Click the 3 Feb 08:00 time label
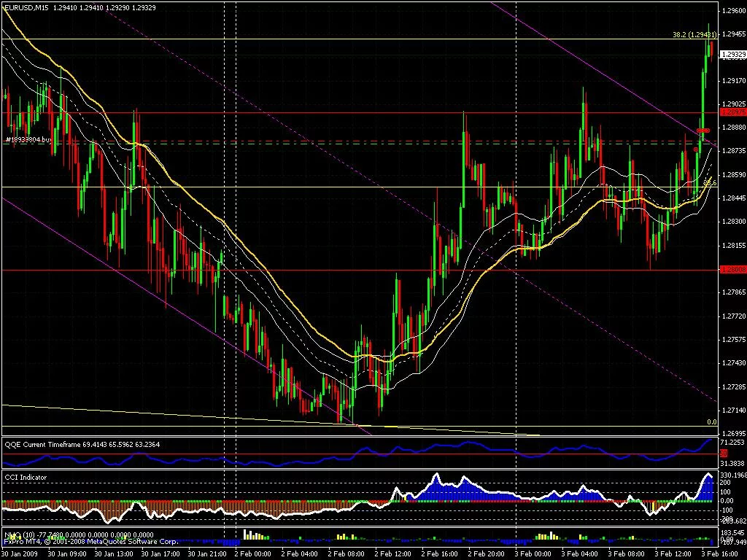The height and width of the screenshot is (560, 747). pos(627,554)
